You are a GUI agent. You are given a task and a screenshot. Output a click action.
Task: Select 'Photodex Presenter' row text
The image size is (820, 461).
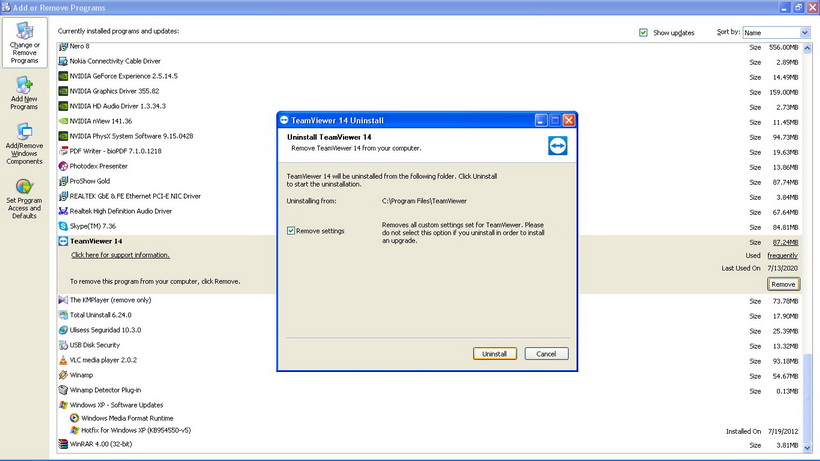pos(98,166)
